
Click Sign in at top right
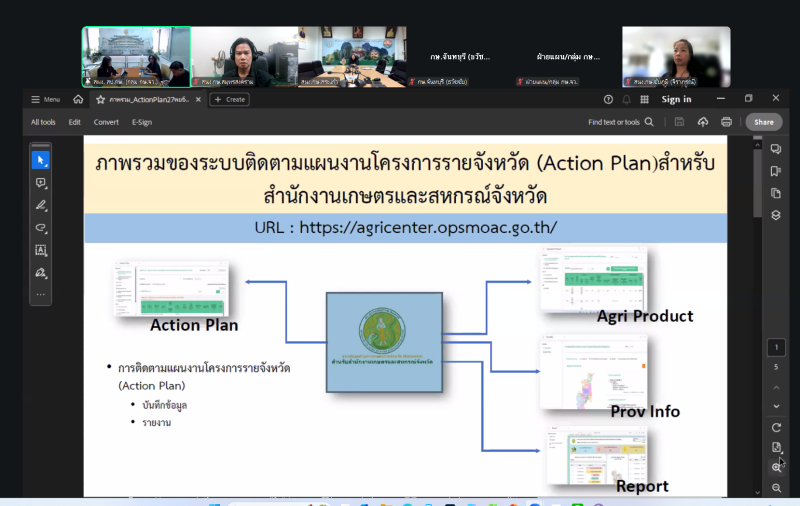[x=676, y=99]
